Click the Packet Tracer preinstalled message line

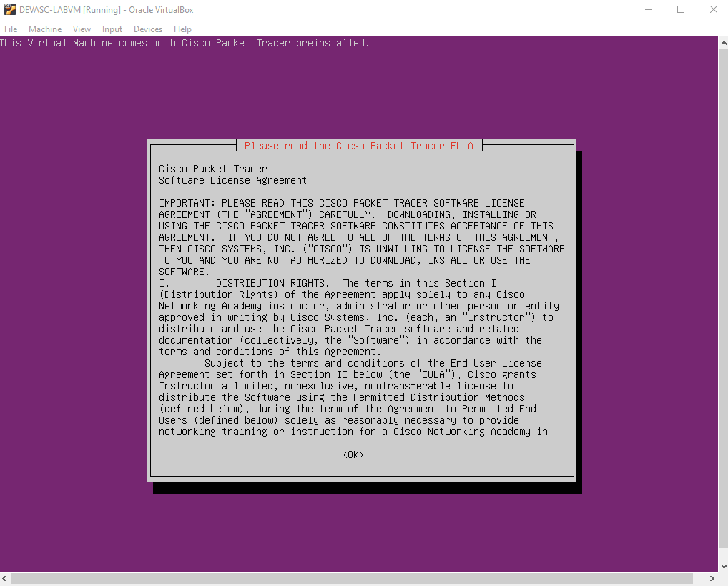185,43
